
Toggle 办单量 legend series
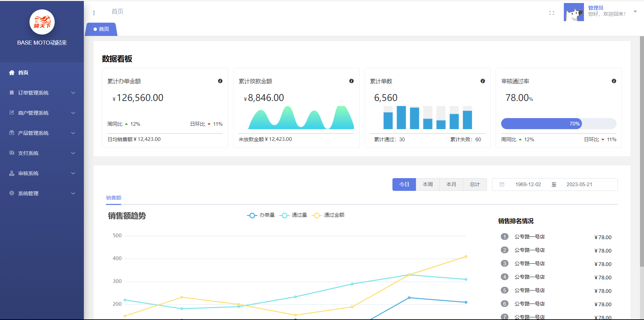(x=261, y=215)
